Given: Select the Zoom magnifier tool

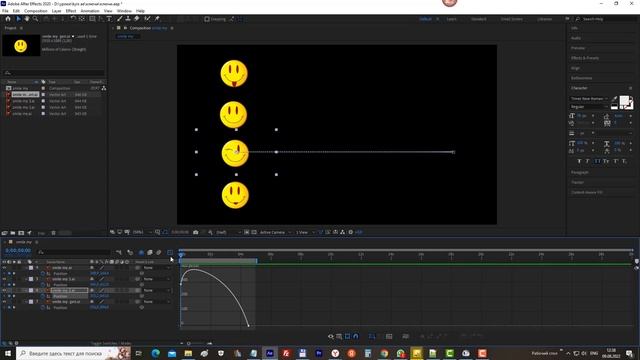Looking at the screenshot, I should pos(36,19).
